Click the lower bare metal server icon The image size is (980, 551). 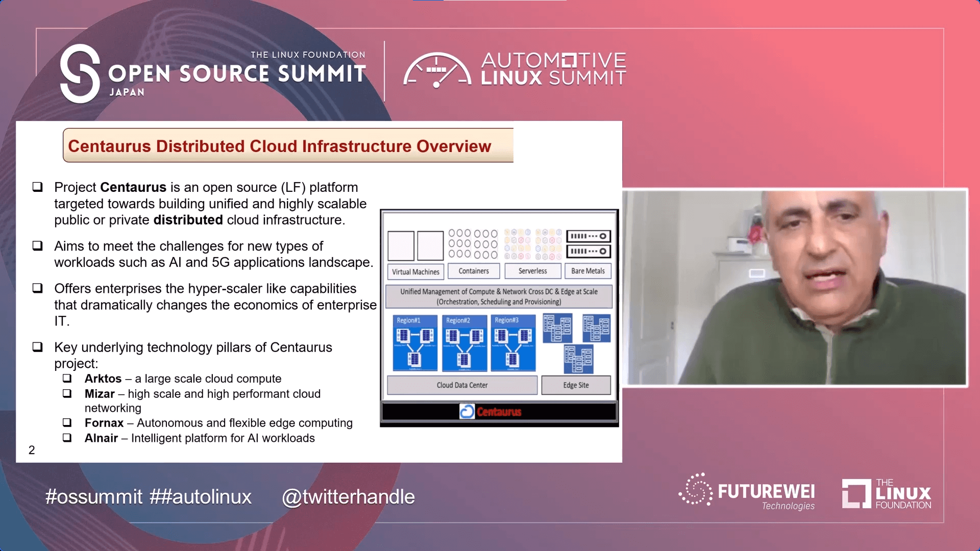point(588,251)
